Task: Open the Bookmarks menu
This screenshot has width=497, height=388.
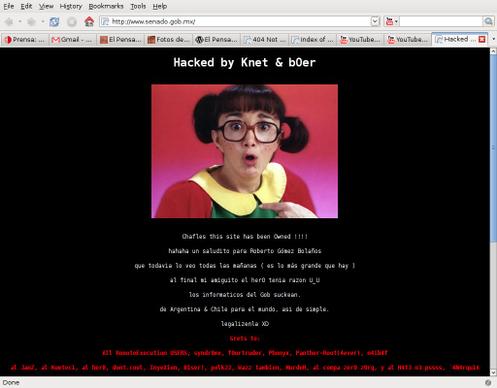Action: 106,6
